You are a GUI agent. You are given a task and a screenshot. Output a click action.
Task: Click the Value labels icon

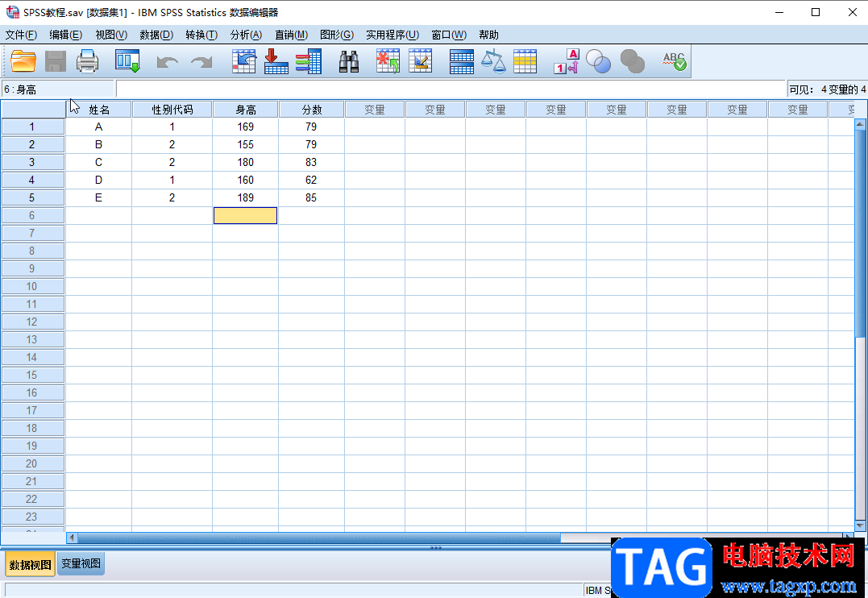point(567,61)
